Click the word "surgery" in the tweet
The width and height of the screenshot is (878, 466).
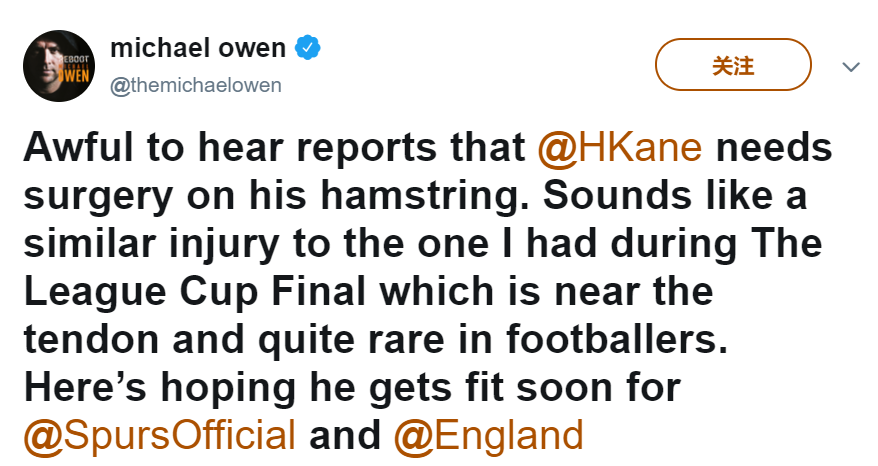coord(98,196)
